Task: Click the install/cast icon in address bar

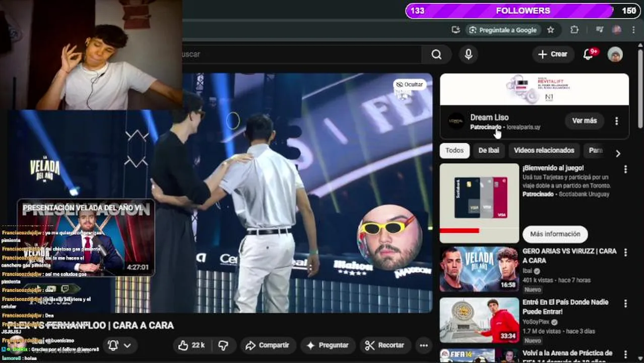Action: point(456,30)
